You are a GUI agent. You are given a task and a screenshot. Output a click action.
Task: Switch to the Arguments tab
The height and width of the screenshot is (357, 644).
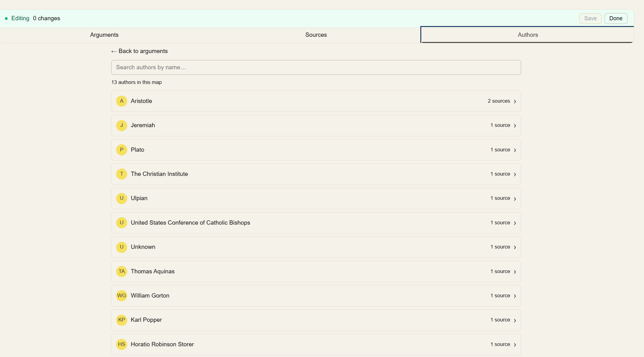pyautogui.click(x=104, y=35)
